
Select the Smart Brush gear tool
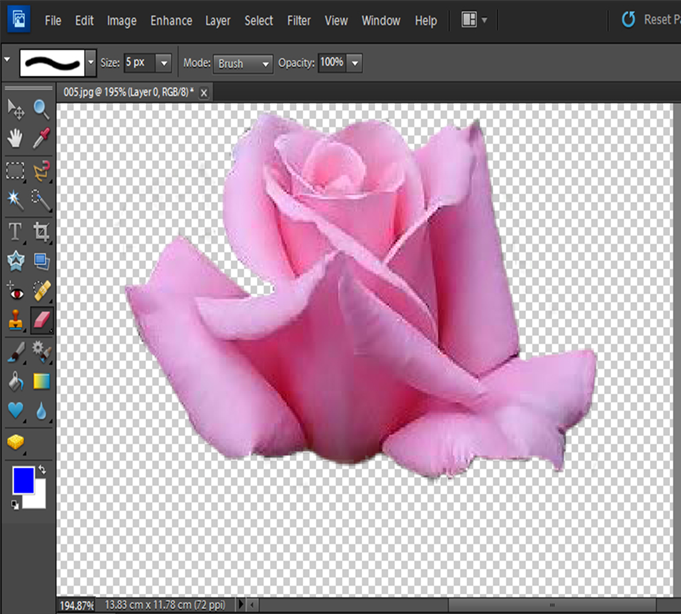coord(42,352)
